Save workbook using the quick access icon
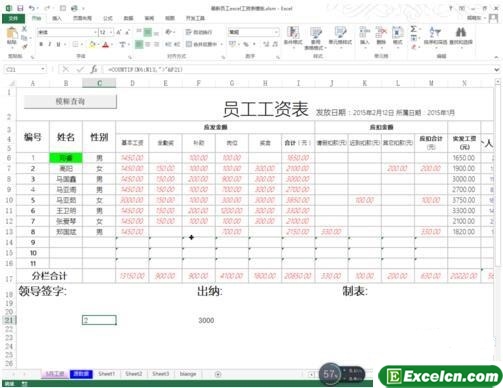503x388 pixels. (20, 8)
